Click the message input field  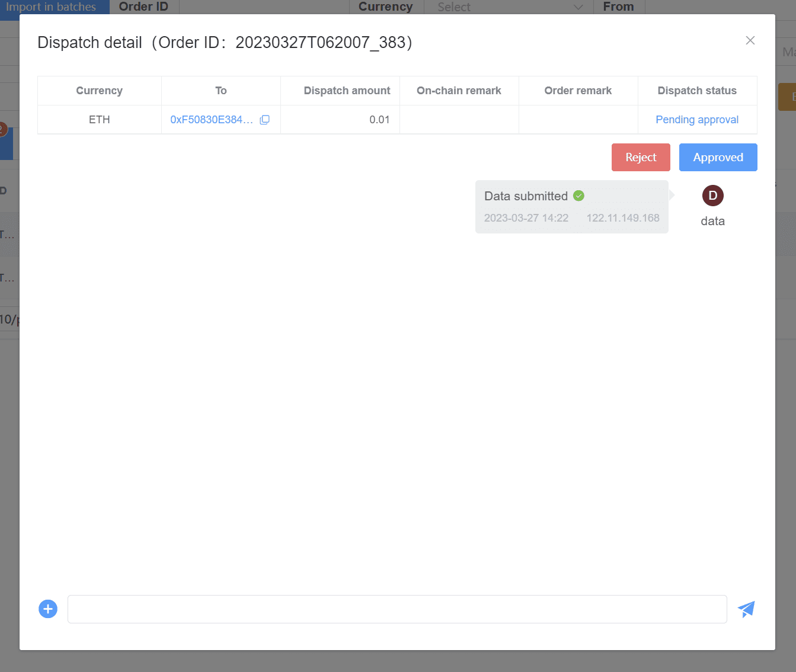397,609
